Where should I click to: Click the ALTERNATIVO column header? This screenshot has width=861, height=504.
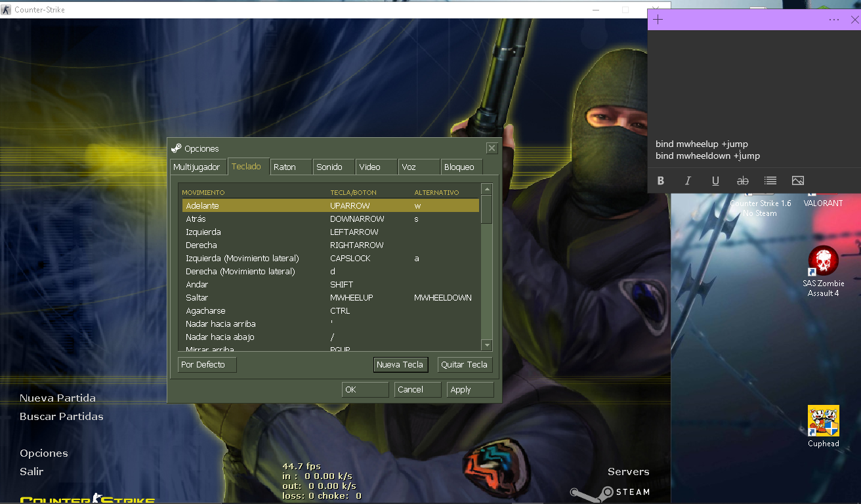437,192
